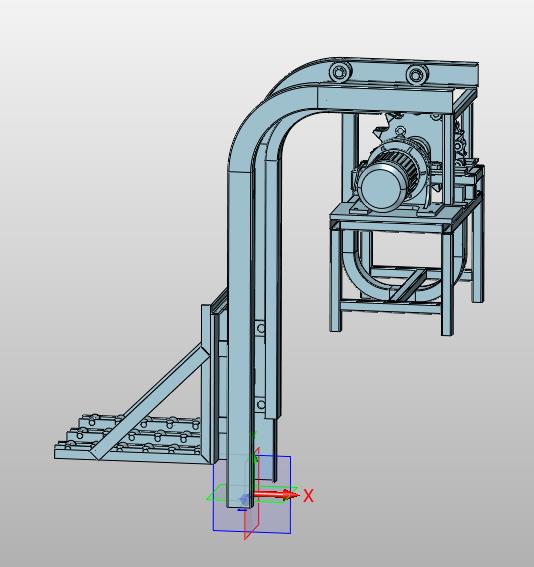
Task: Click the red plane's lower corner edge
Action: tap(251, 532)
